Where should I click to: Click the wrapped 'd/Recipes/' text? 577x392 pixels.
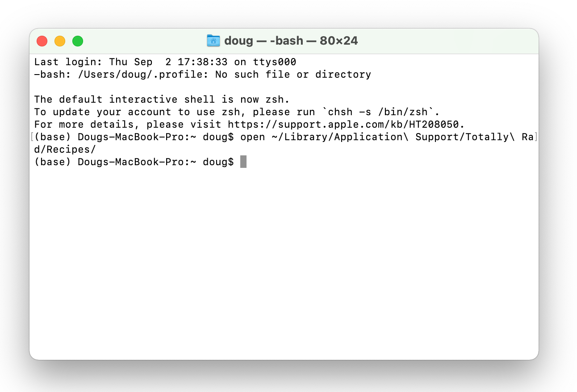65,150
